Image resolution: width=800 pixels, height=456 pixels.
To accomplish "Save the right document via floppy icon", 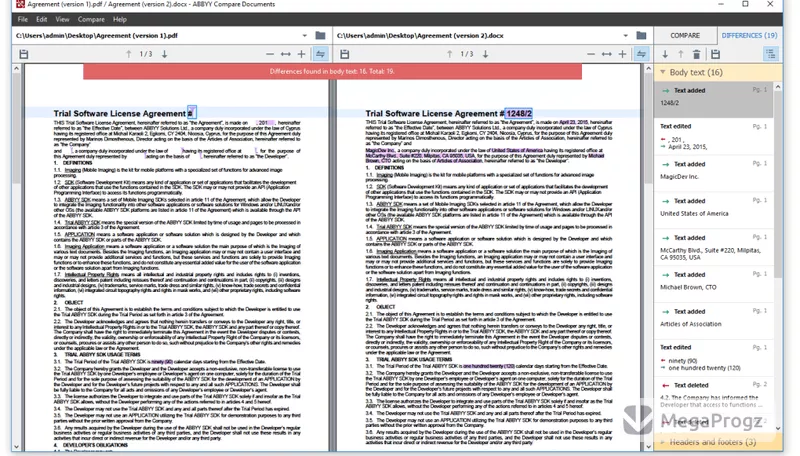I will tap(344, 54).
